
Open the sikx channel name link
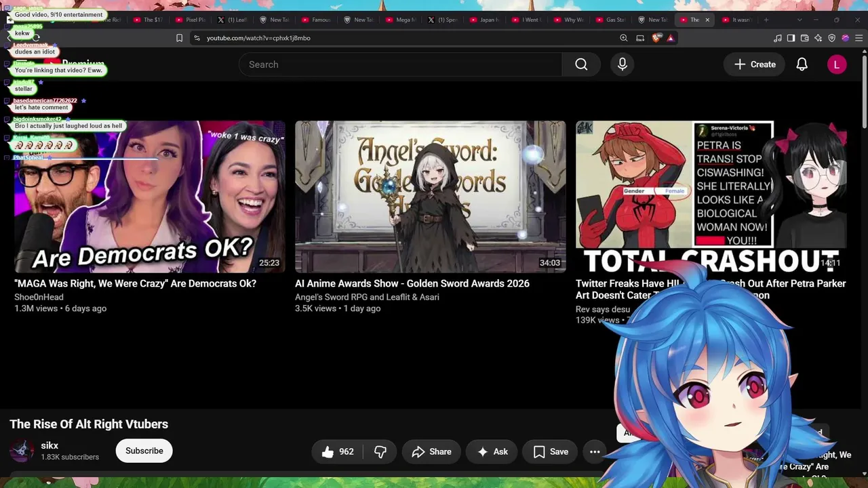point(50,445)
